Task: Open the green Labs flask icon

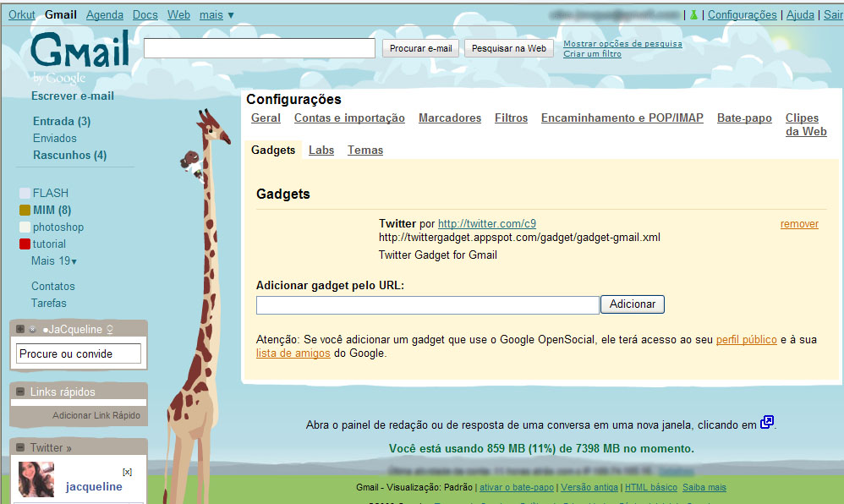Action: click(693, 15)
